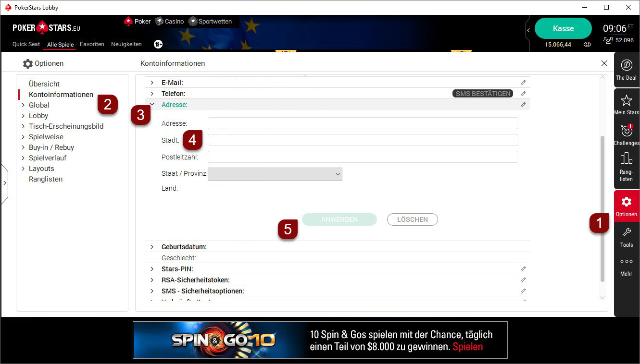Expand Spielverlauf options
The height and width of the screenshot is (364, 640).
tap(23, 158)
